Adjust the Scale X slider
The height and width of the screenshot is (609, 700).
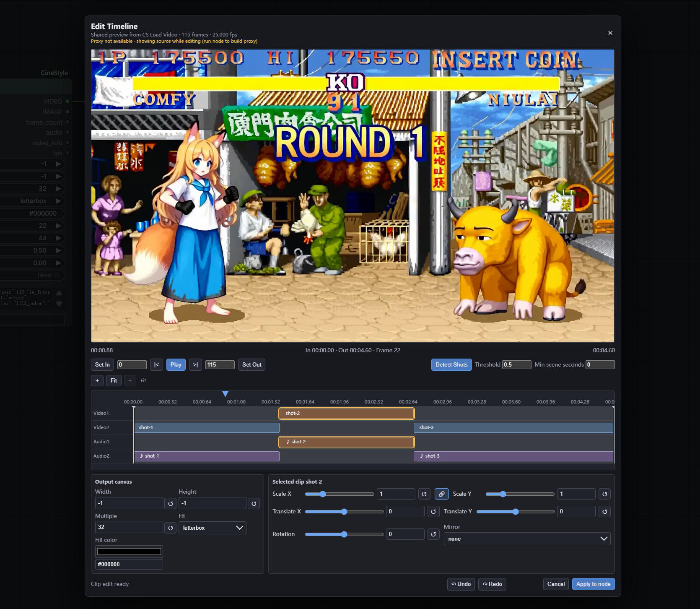click(340, 494)
